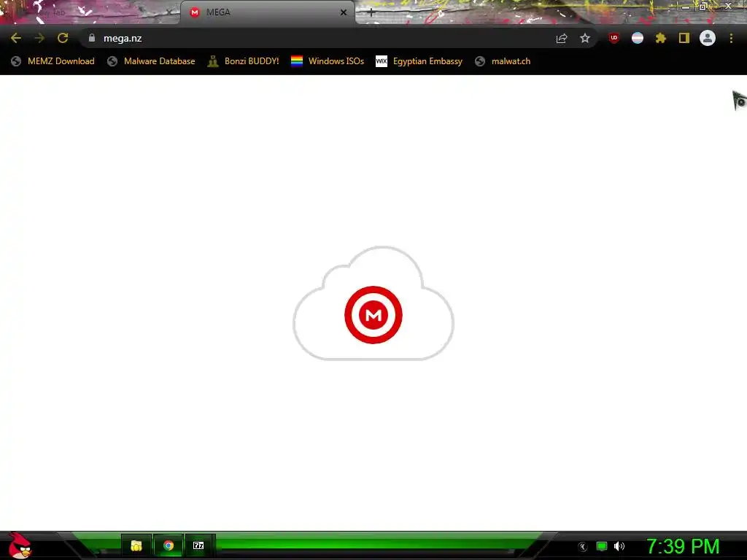Open the Bonzi BUDDY! bookmark
This screenshot has width=747, height=560.
[x=243, y=61]
